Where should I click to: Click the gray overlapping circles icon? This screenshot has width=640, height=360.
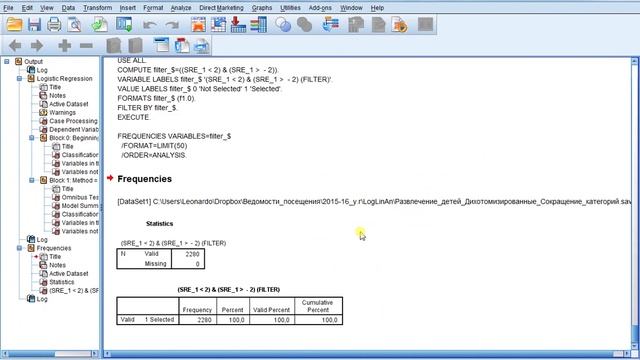click(304, 25)
